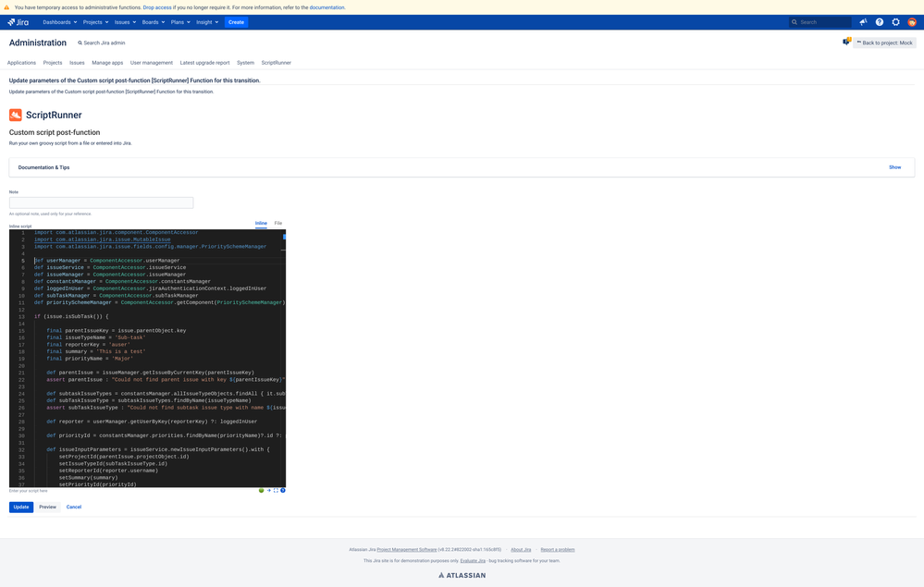The image size is (924, 587).
Task: Click the Evaluate Jira footer link
Action: pos(473,560)
